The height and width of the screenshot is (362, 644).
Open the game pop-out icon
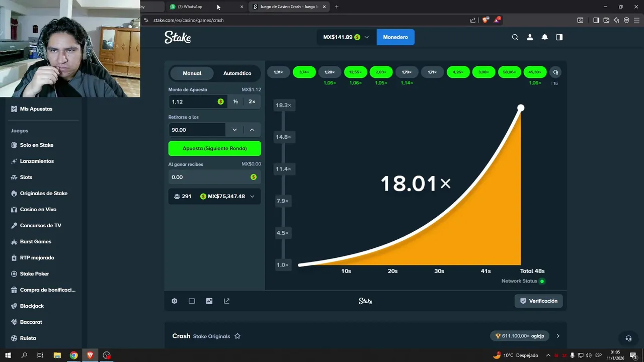pos(226,301)
